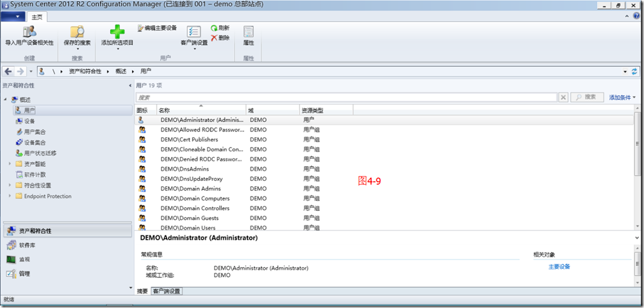Collapse the Overview (概述) tree node

point(6,100)
